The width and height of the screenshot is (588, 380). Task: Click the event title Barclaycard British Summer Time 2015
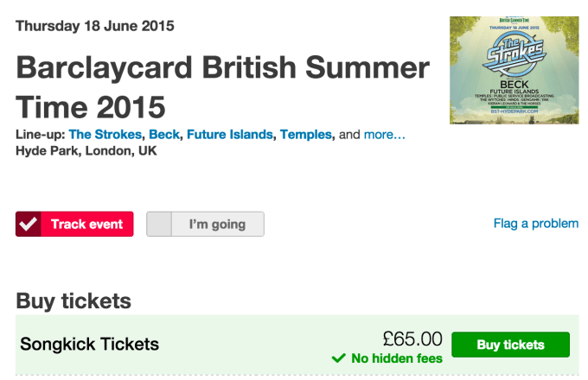point(222,87)
